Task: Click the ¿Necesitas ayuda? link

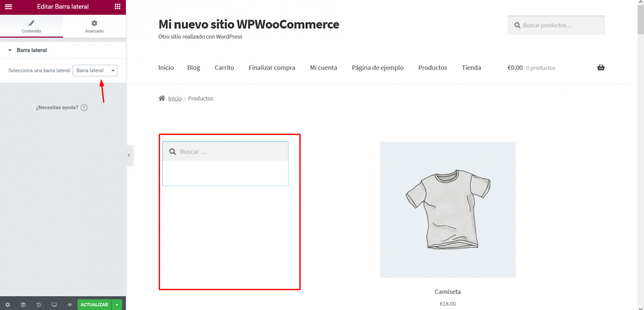Action: 57,107
